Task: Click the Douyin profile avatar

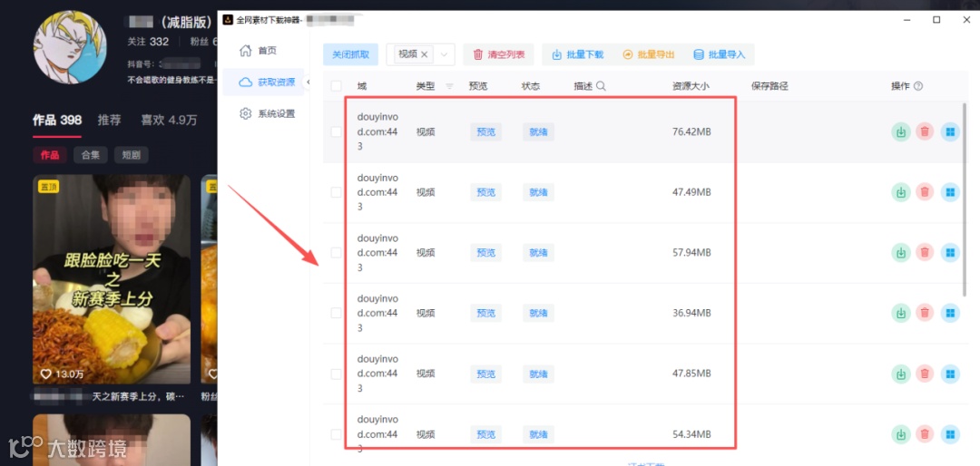Action: point(70,47)
